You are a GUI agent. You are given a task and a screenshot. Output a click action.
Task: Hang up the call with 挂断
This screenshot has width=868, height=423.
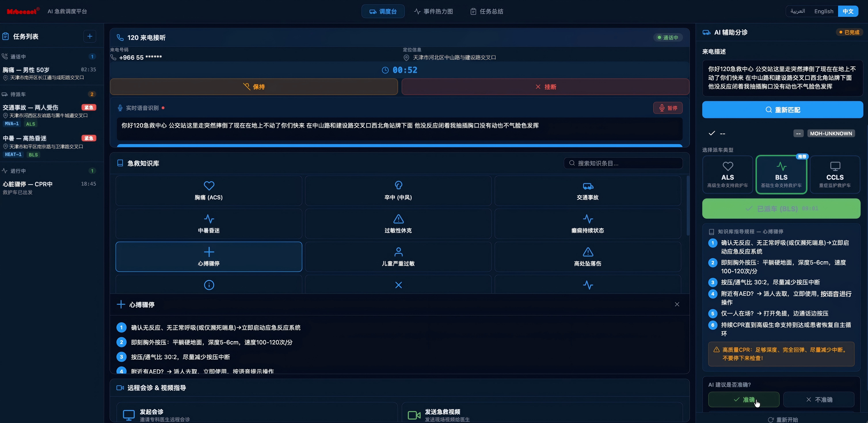click(x=545, y=87)
